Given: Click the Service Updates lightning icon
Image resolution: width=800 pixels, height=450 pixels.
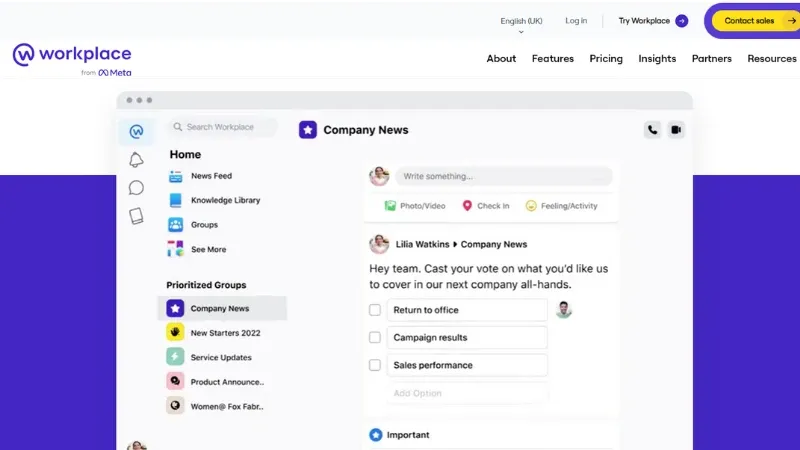Looking at the screenshot, I should [175, 357].
